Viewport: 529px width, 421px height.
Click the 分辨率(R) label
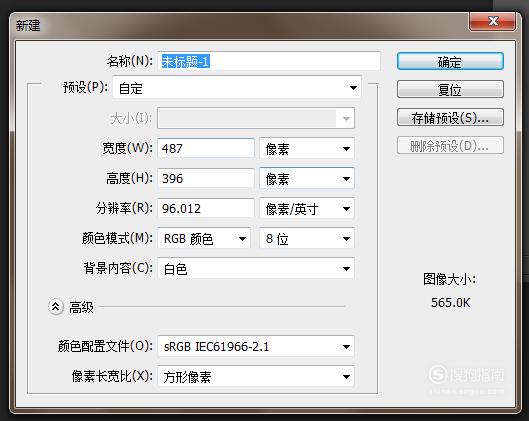124,208
